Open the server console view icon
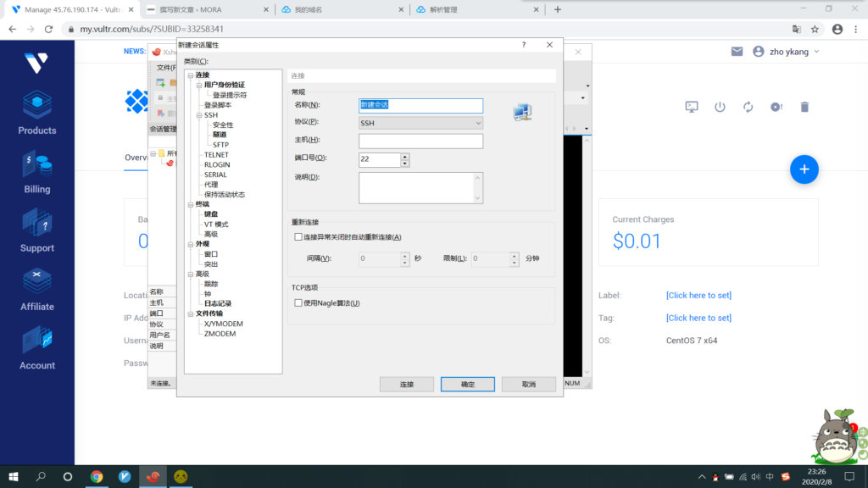Image resolution: width=868 pixels, height=488 pixels. click(692, 107)
